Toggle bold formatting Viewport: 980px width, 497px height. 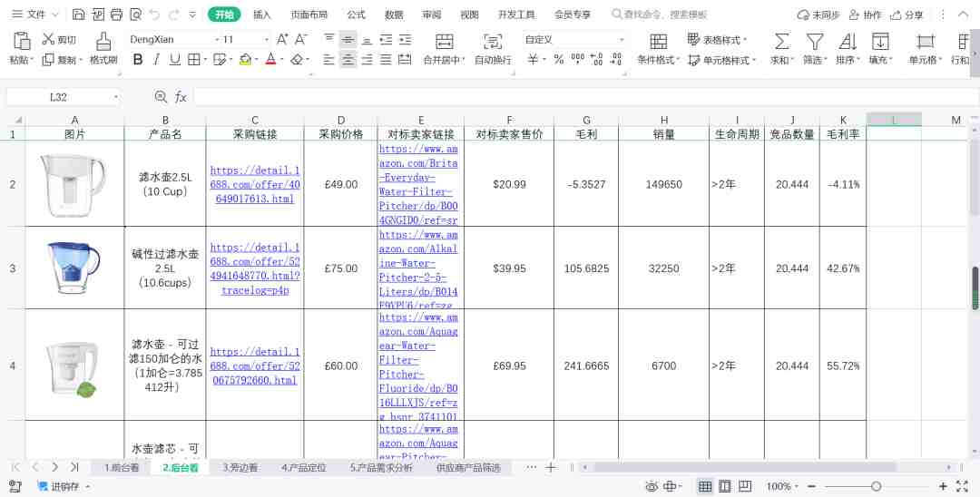tap(138, 59)
